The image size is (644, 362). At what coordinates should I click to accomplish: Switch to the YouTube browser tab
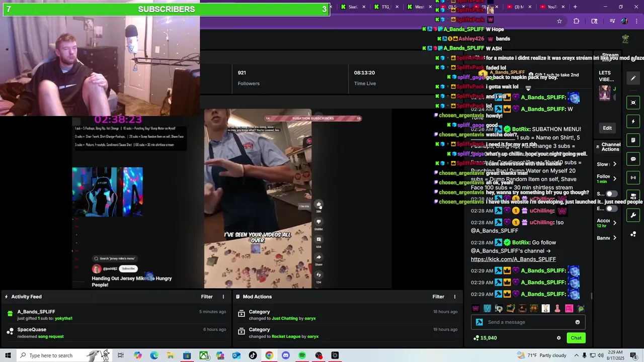(x=552, y=7)
